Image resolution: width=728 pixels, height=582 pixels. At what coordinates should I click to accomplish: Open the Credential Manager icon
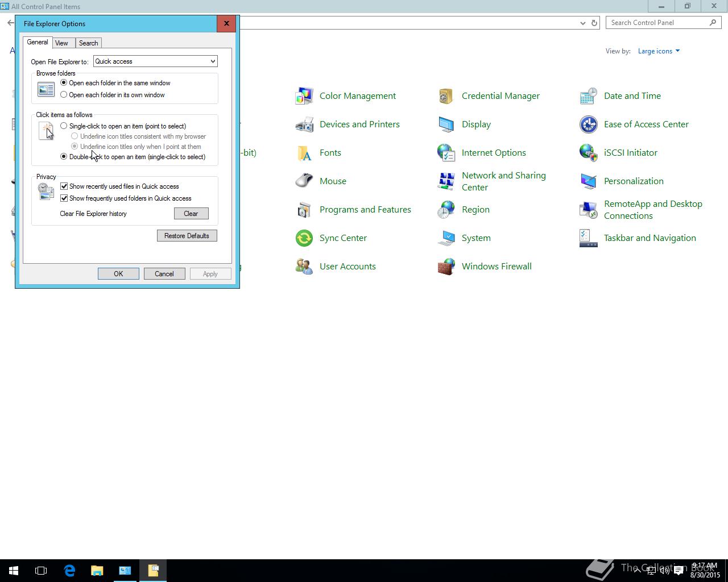pos(446,96)
